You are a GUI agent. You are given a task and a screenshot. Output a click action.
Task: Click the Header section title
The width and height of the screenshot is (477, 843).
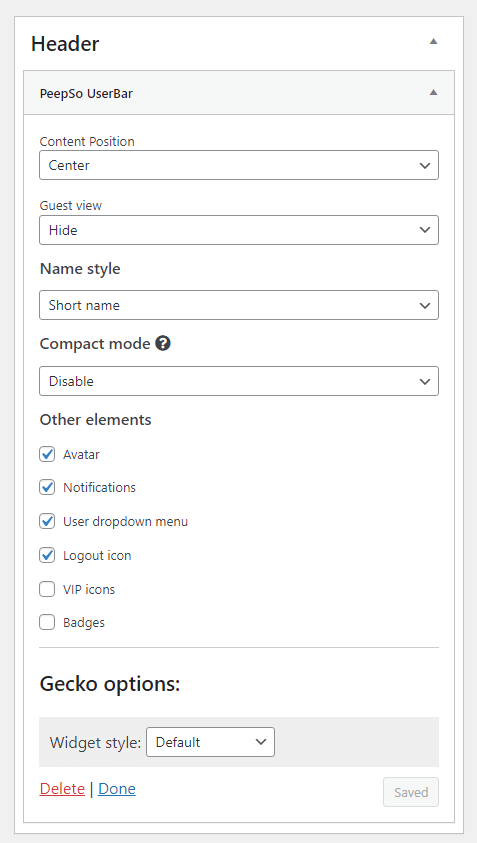coord(65,44)
